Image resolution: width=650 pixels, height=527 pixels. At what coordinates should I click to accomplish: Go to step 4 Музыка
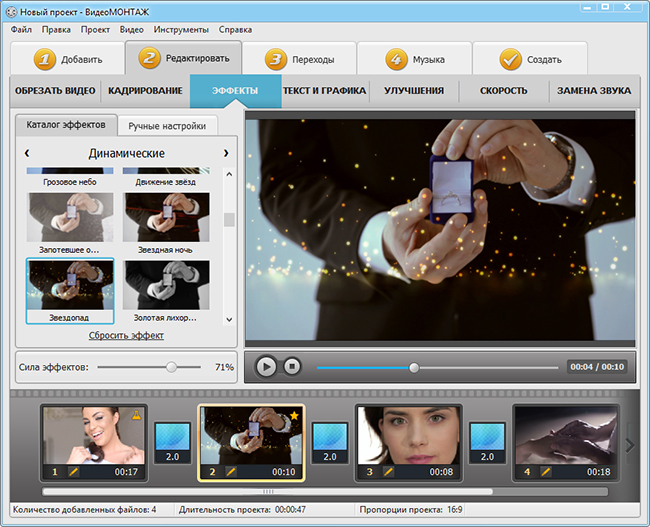[x=413, y=59]
